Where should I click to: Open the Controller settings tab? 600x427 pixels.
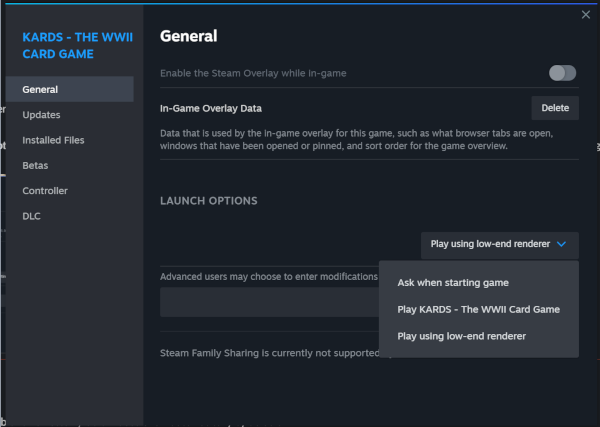tap(45, 190)
